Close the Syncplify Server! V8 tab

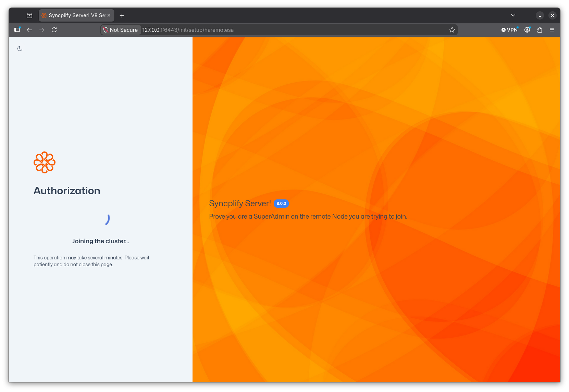coord(109,15)
